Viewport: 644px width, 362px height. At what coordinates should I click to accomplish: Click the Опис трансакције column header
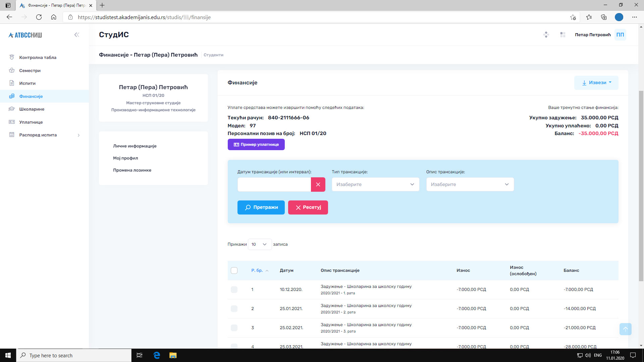pos(340,270)
